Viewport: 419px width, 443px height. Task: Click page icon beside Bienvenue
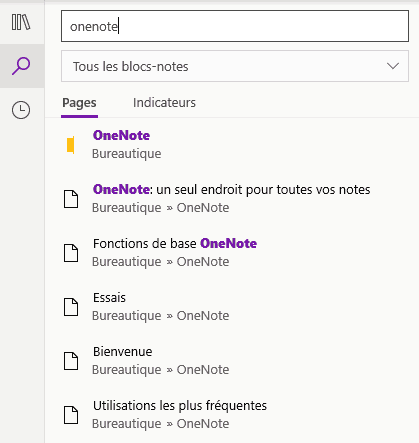pos(71,361)
